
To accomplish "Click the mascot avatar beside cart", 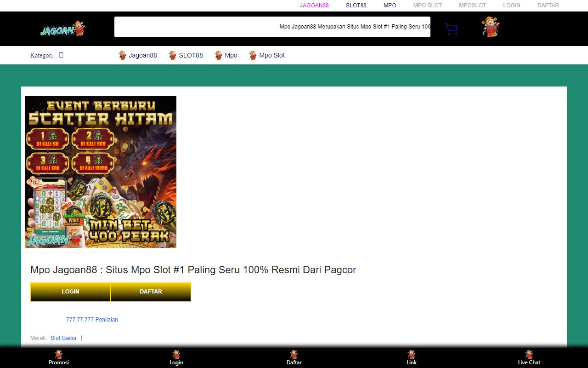I will 491,27.
